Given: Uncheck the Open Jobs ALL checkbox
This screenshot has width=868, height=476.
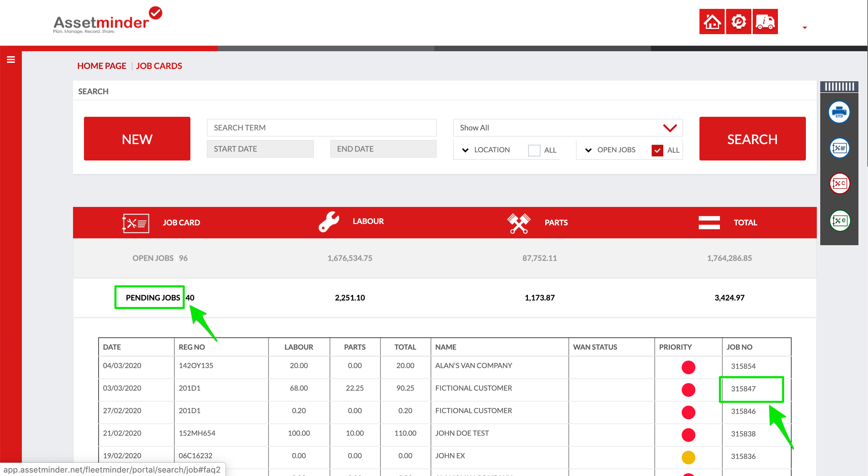Looking at the screenshot, I should [x=657, y=150].
